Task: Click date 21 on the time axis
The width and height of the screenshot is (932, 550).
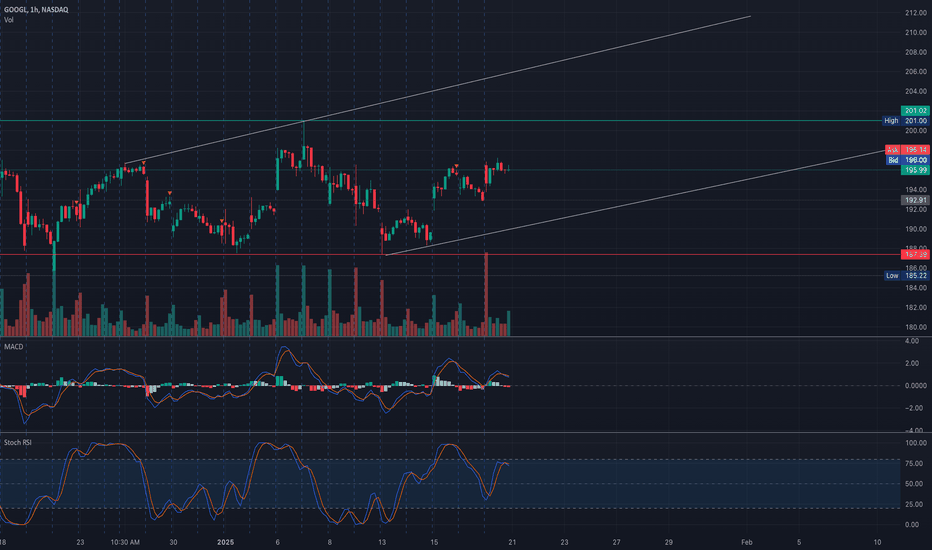Action: pyautogui.click(x=512, y=542)
